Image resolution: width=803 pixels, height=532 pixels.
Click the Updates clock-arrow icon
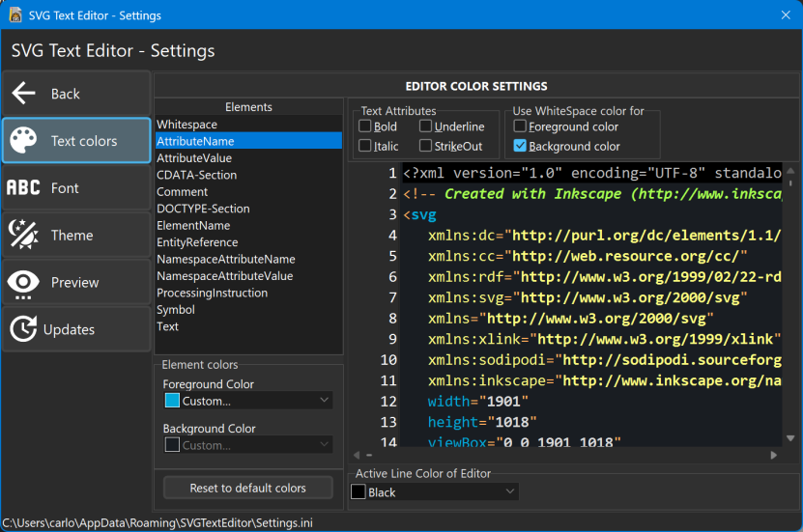click(23, 329)
